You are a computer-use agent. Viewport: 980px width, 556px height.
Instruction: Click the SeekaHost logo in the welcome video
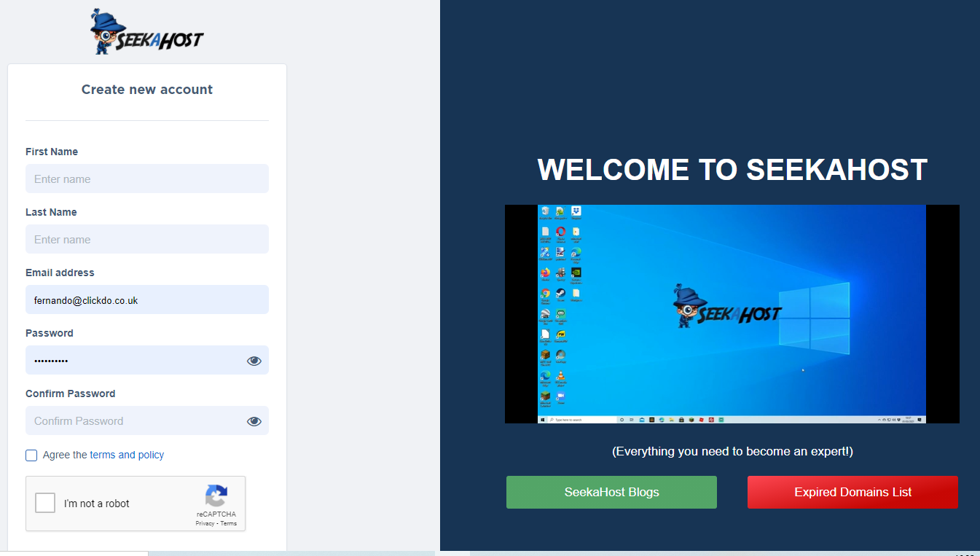(x=726, y=306)
